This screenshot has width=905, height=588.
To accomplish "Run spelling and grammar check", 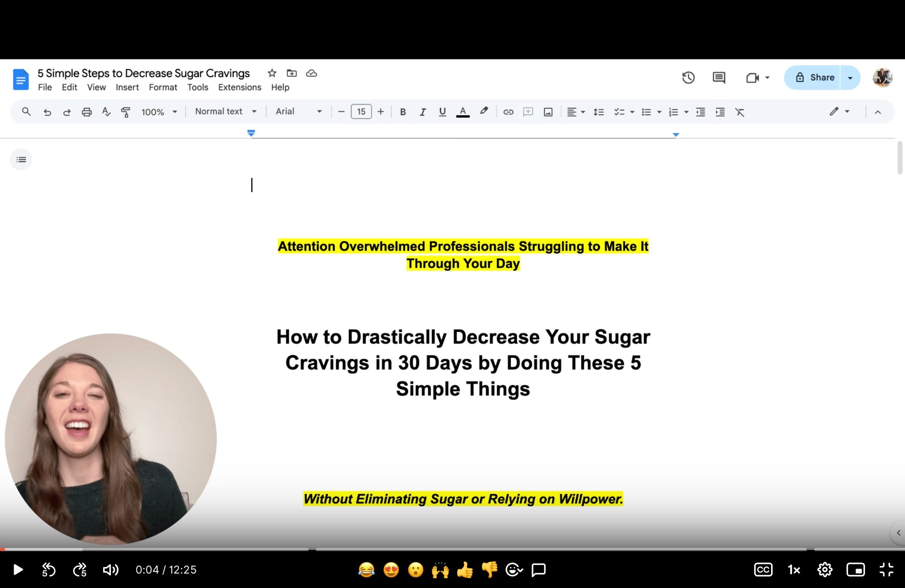I will click(x=106, y=112).
